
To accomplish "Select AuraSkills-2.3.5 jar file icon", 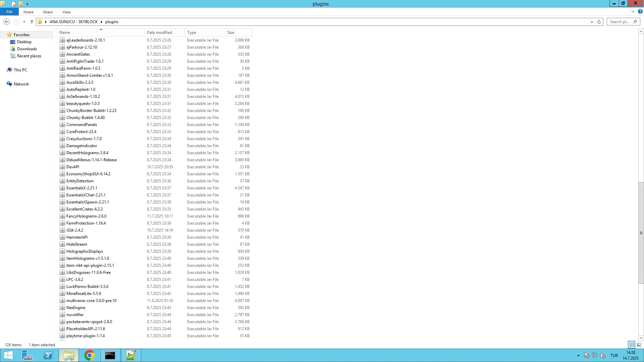I will pos(62,82).
